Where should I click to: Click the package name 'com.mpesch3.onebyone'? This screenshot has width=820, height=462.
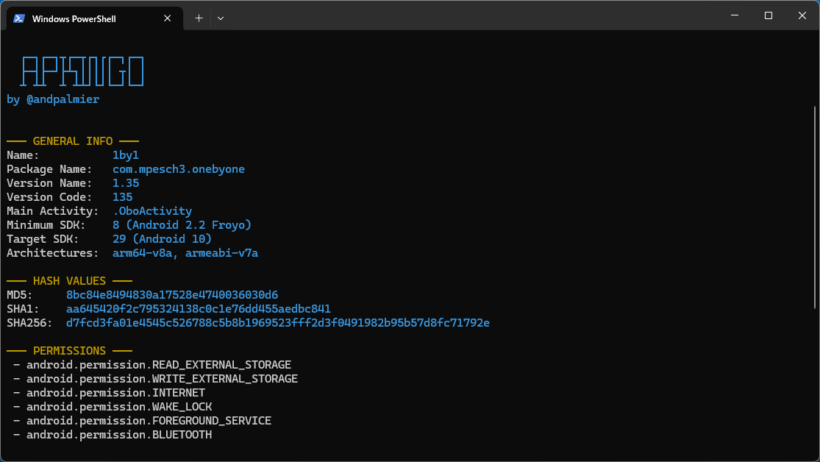(x=178, y=169)
